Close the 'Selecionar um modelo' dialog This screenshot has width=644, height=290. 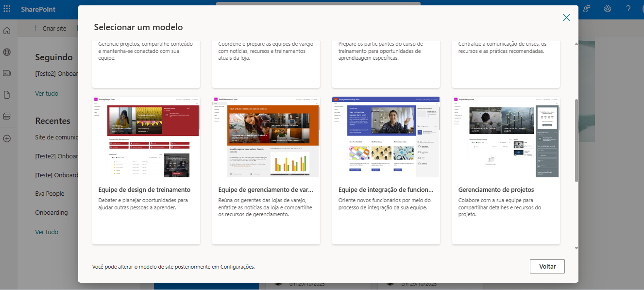566,17
